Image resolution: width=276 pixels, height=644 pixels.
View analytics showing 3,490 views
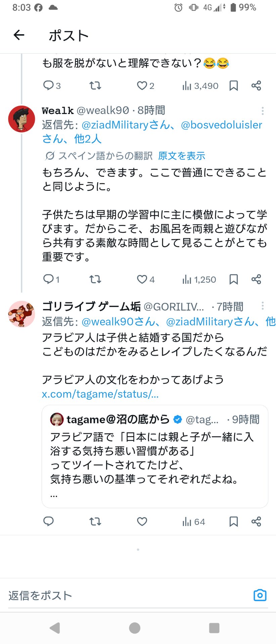[200, 86]
